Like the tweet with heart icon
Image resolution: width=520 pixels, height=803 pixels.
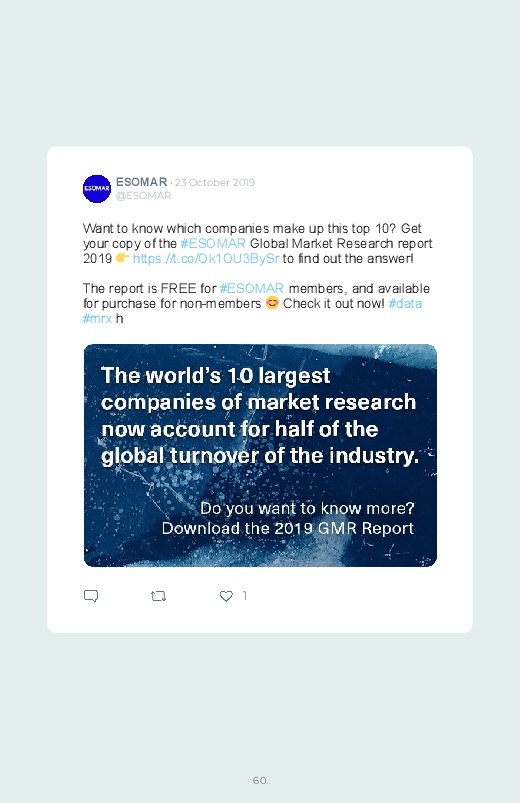[x=226, y=596]
